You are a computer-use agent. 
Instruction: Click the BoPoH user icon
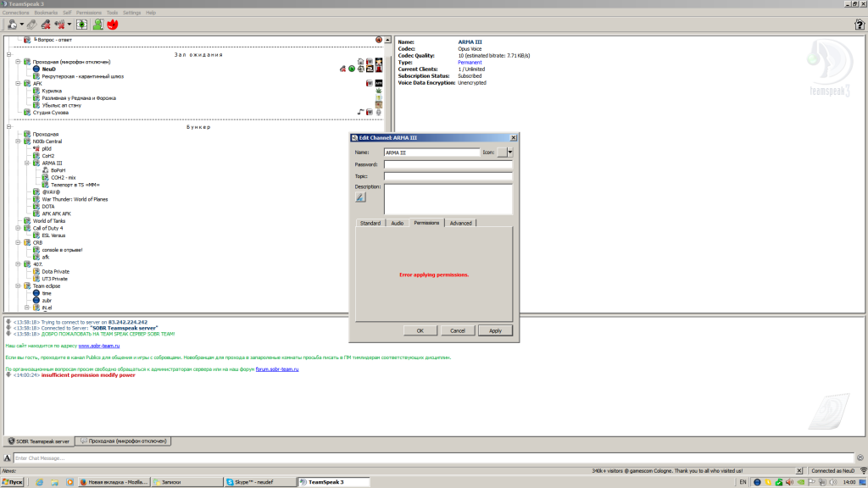[x=46, y=170]
